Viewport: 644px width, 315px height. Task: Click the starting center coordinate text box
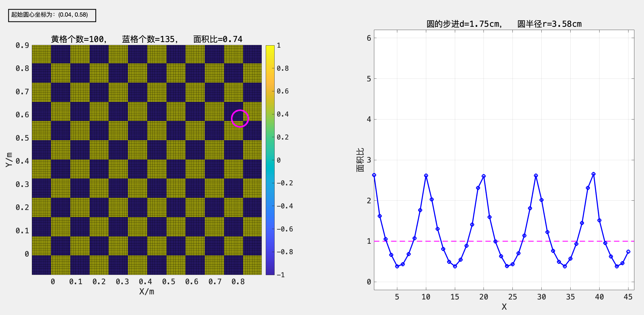[52, 15]
